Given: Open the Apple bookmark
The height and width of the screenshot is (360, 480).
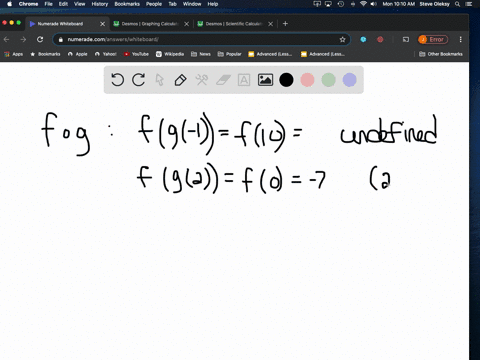Looking at the screenshot, I should click(78, 54).
